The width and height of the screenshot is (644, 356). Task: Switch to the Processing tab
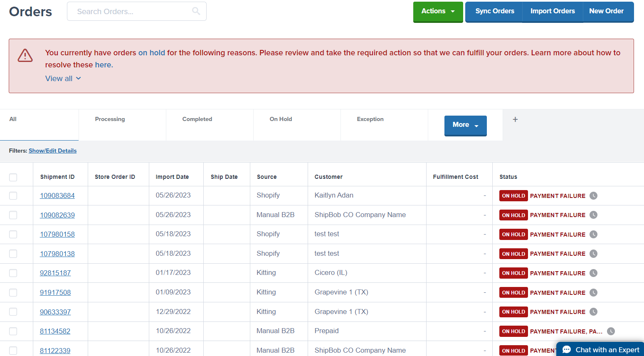pyautogui.click(x=122, y=125)
